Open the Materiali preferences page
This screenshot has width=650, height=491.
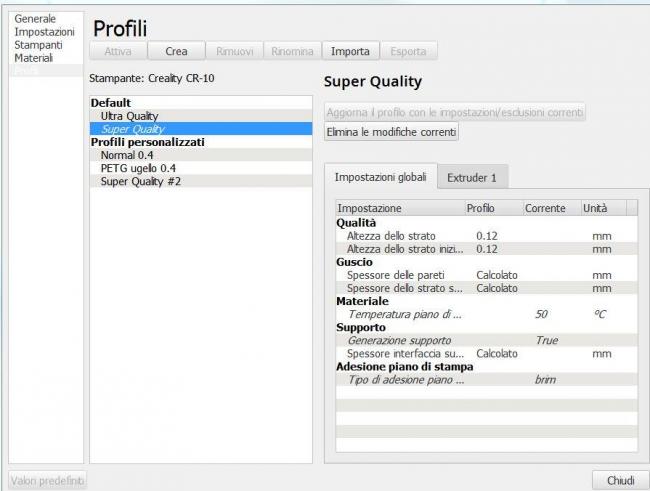coord(35,58)
